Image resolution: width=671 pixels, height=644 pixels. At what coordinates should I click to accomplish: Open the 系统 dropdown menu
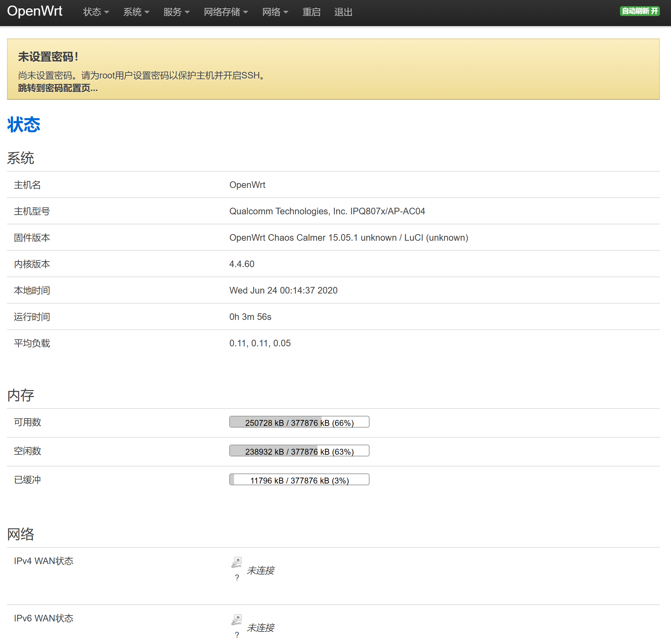click(136, 12)
